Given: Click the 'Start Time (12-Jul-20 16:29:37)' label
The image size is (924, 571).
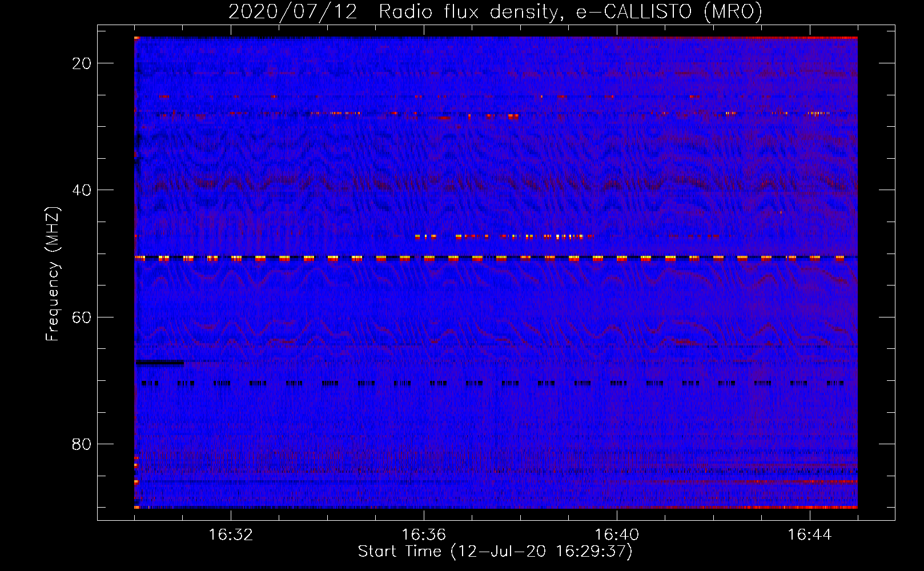Looking at the screenshot, I should pos(495,552).
